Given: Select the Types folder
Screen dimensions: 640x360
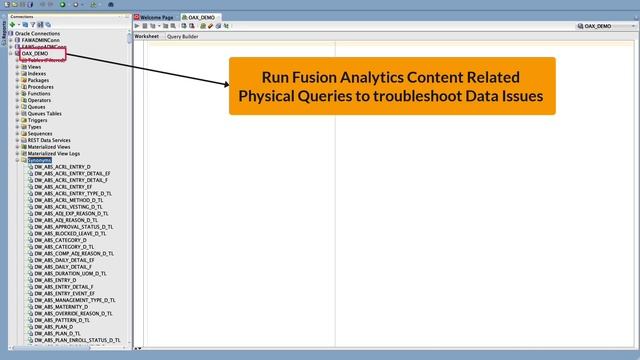Looking at the screenshot, I should (x=34, y=127).
